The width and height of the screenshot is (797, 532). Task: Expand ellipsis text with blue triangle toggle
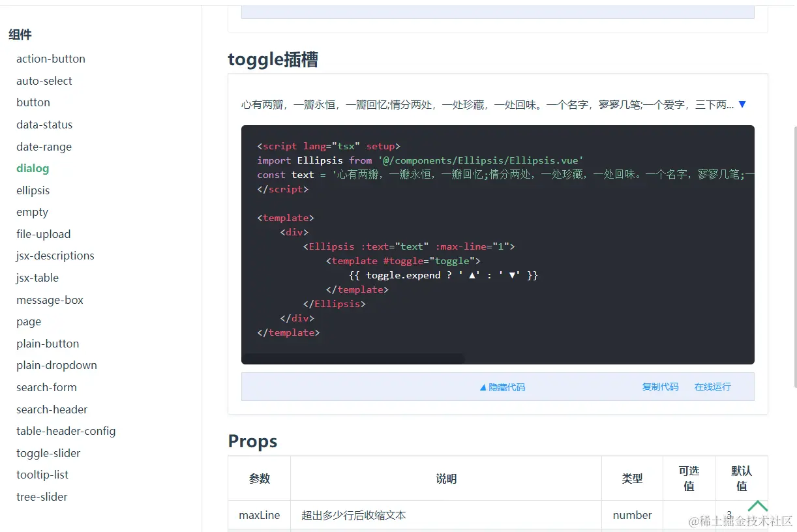pyautogui.click(x=742, y=104)
